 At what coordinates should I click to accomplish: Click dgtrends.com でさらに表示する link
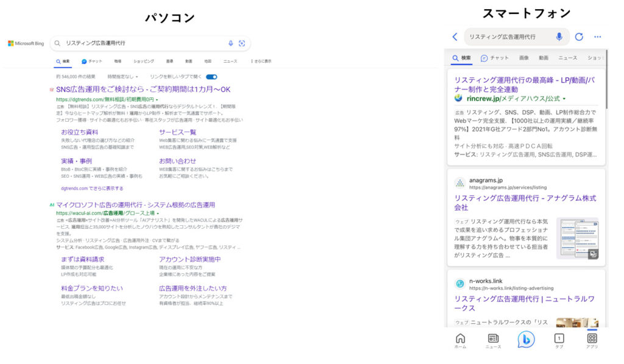(x=92, y=188)
